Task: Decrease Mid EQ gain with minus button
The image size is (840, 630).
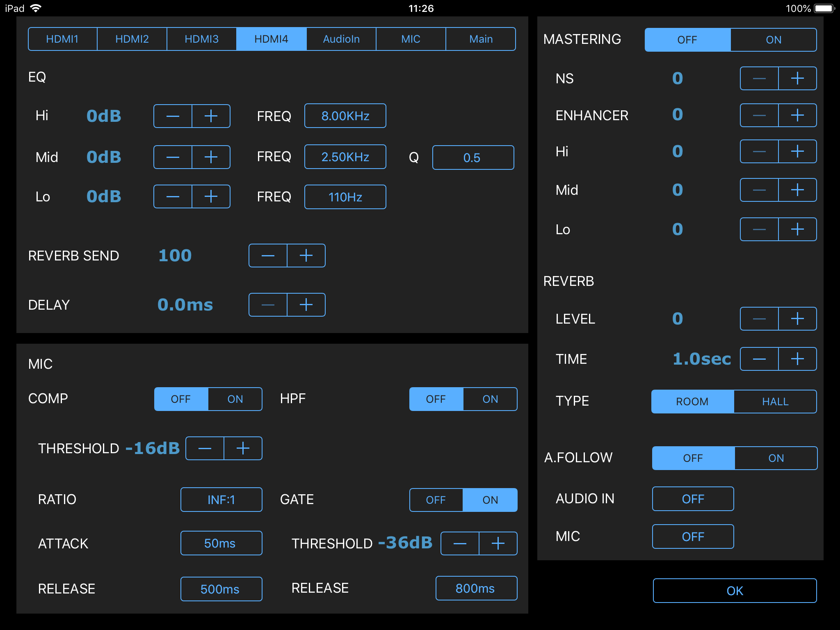Action: [173, 157]
